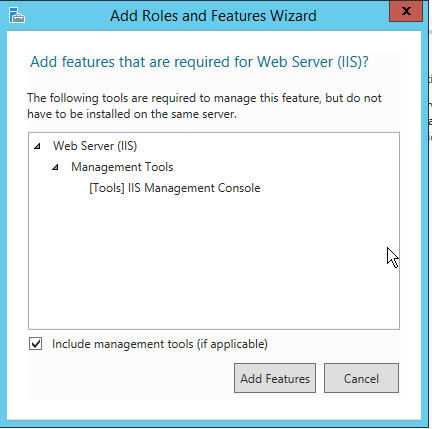This screenshot has height=429, width=432.
Task: Click the blank dialog area below the buttons
Action: point(213,409)
